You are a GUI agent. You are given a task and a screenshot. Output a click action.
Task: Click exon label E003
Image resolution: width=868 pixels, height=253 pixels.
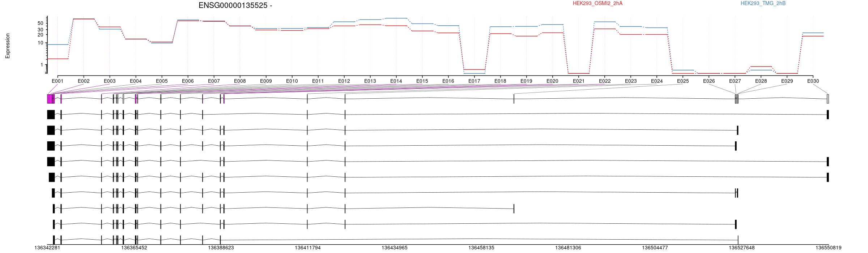[x=110, y=81]
